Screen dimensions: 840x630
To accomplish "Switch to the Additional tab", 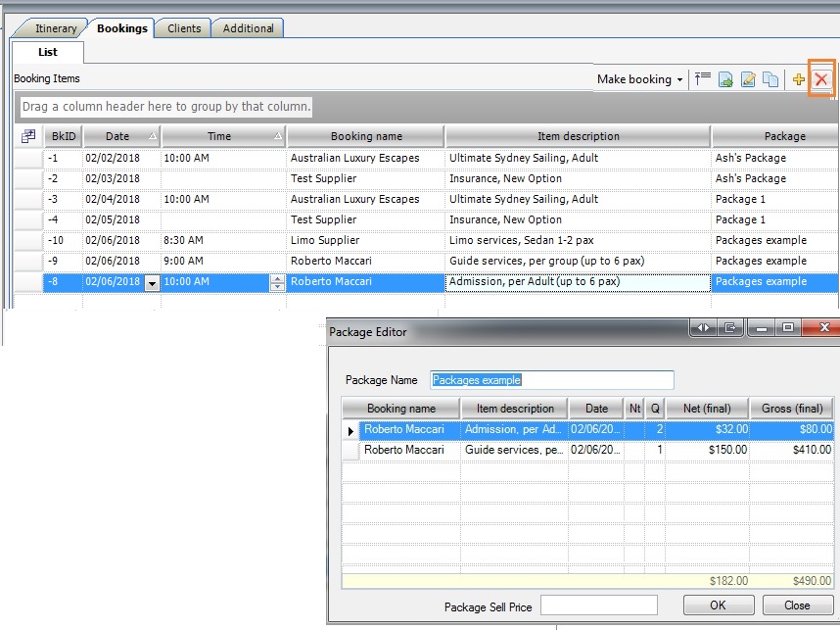I will (x=249, y=28).
